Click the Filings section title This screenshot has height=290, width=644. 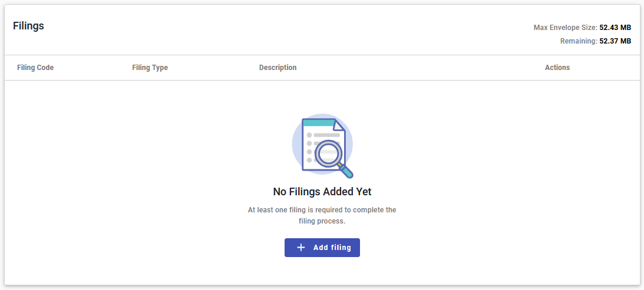(x=28, y=26)
